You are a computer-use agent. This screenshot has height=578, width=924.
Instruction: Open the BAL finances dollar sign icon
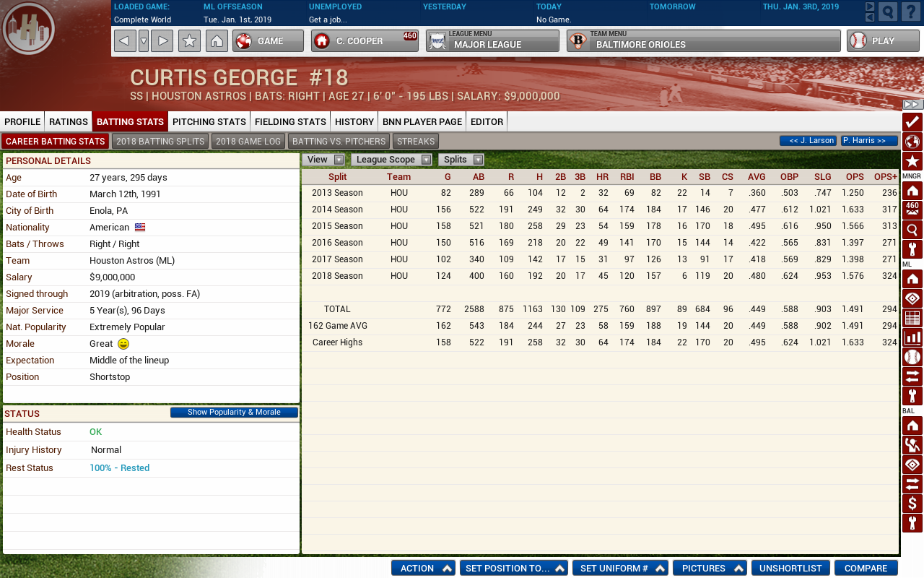pos(912,504)
